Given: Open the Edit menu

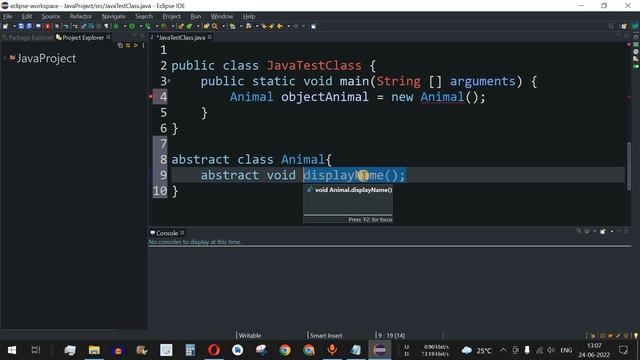Looking at the screenshot, I should pyautogui.click(x=27, y=16).
